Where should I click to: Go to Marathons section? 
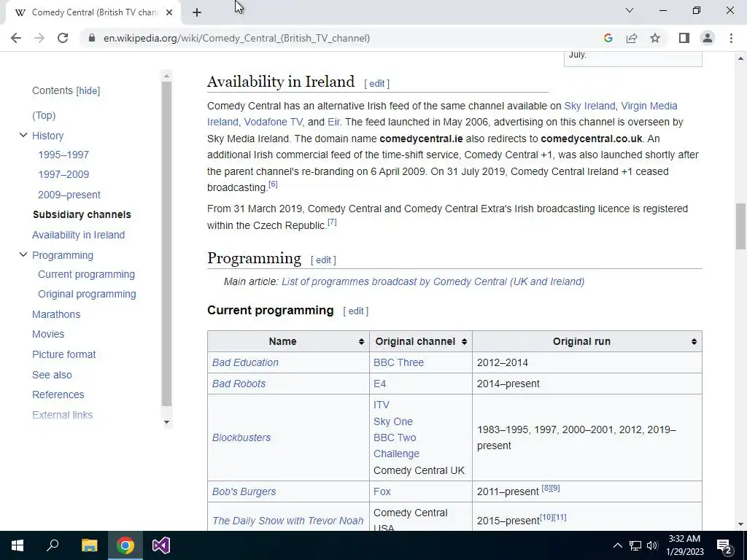[x=56, y=314]
